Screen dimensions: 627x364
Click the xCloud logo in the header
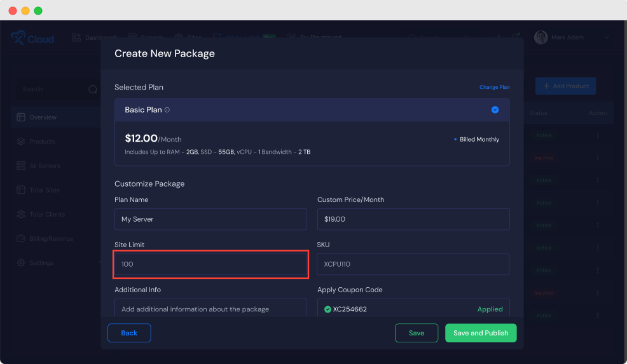32,38
